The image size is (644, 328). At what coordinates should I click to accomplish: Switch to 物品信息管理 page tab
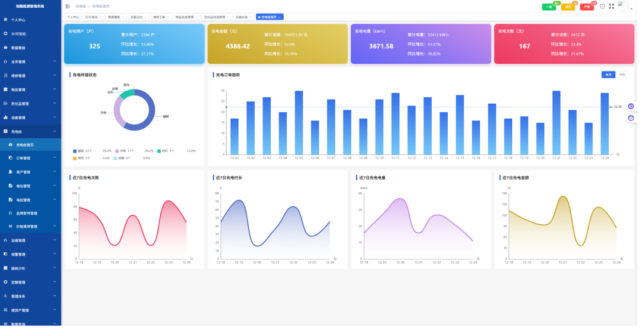pos(187,17)
